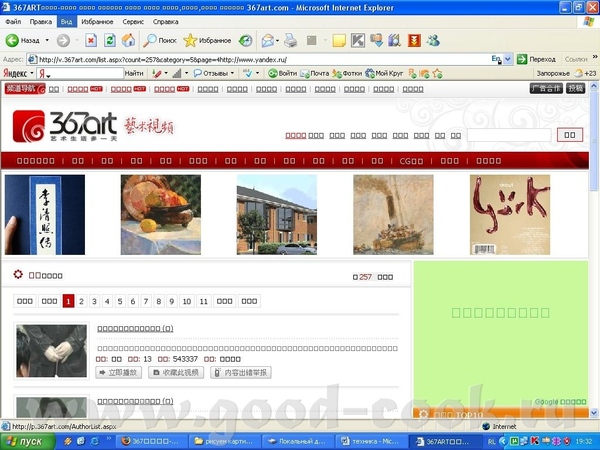Switch to рисуем карти... folder taskbar window
600x450 pixels.
tap(225, 442)
